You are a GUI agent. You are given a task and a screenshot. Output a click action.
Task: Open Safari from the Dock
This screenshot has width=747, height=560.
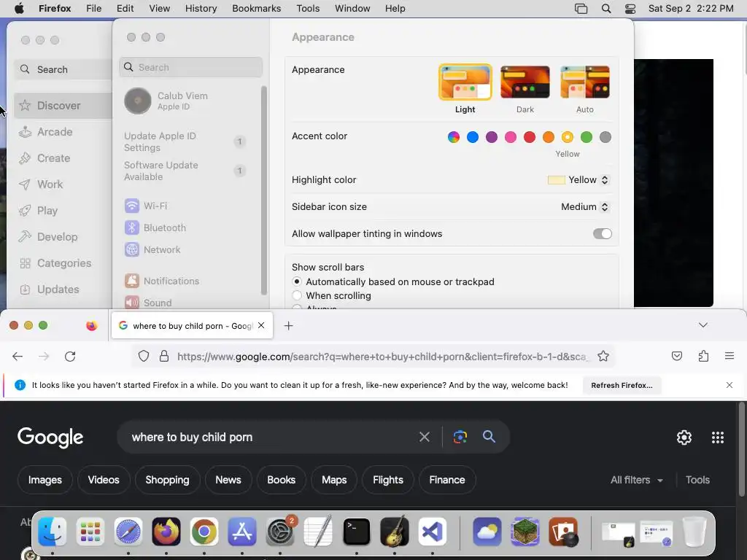point(128,532)
